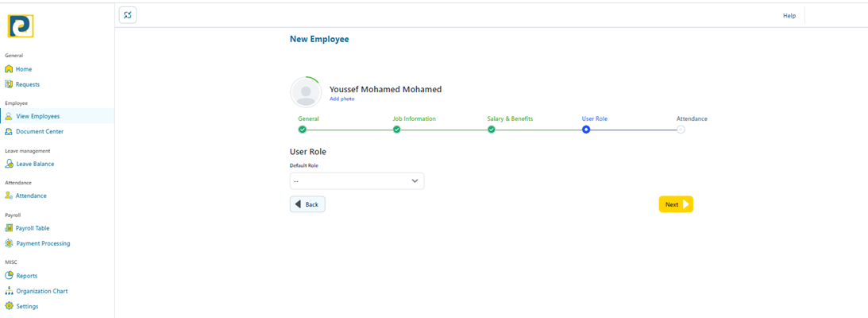
Task: Click the Back button
Action: pyautogui.click(x=307, y=204)
